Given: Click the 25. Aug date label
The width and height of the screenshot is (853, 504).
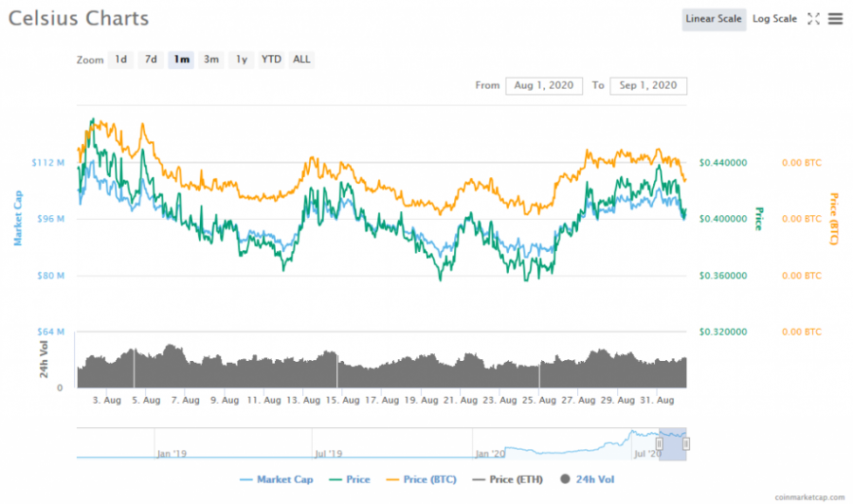Looking at the screenshot, I should 539,400.
